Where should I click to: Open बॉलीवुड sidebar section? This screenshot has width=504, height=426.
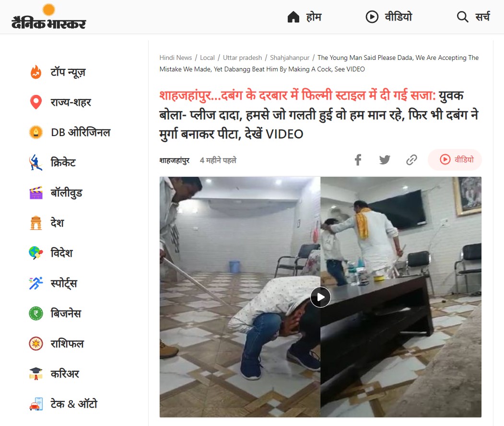click(x=67, y=193)
